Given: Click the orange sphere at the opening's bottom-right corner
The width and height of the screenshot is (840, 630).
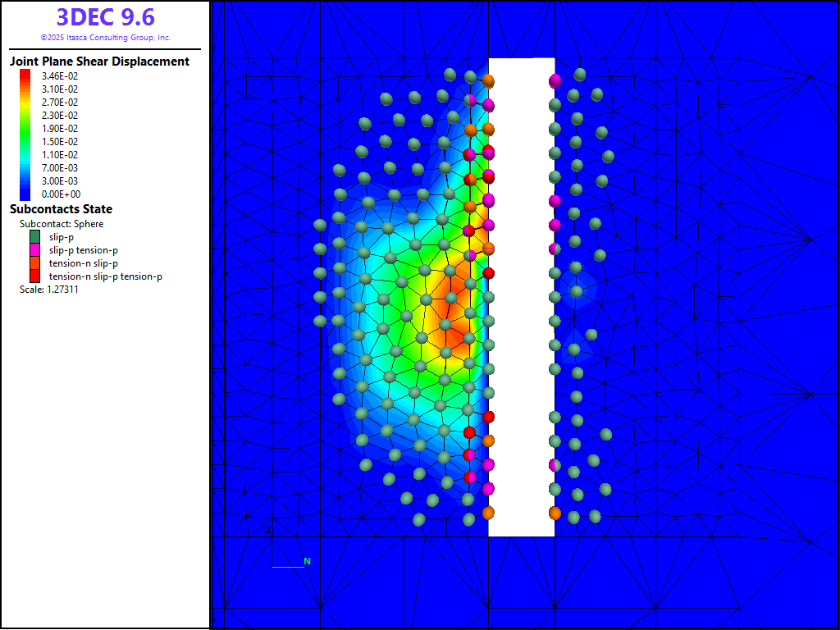Looking at the screenshot, I should point(555,513).
